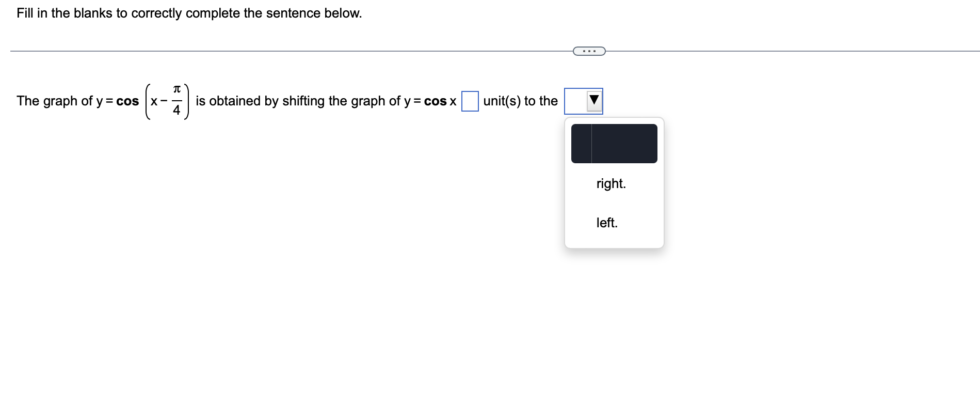The width and height of the screenshot is (980, 420).
Task: Click the sentence text "Fill in the blanks"
Action: pyautogui.click(x=67, y=13)
